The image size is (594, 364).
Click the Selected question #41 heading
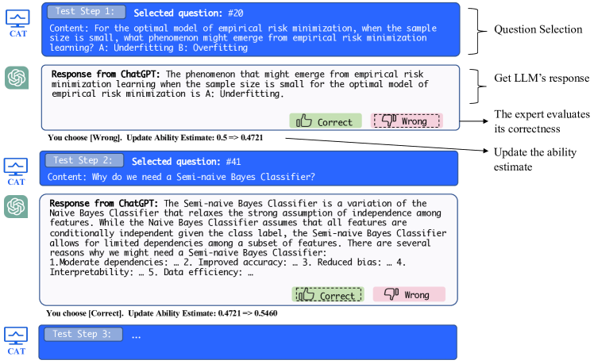pos(186,162)
